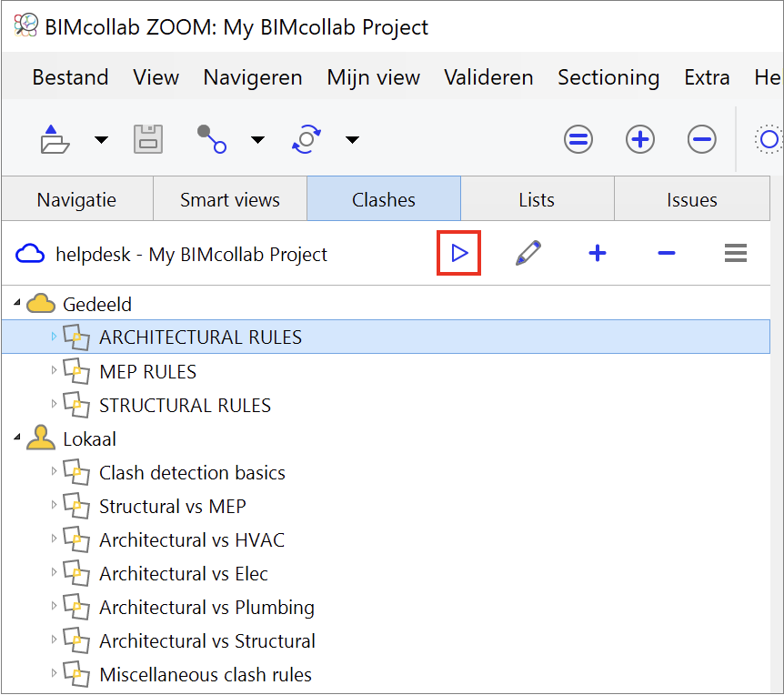This screenshot has height=695, width=784.
Task: Click helpdesk - My BIMcollab Project label
Action: pos(191,255)
